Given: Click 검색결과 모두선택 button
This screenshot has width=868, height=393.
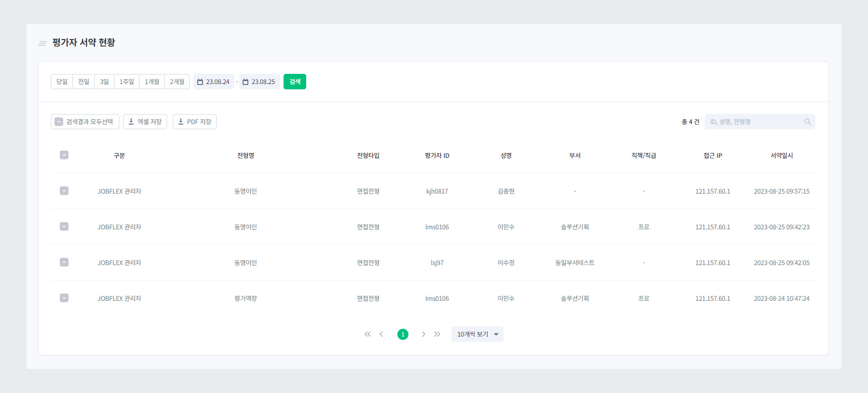Looking at the screenshot, I should coord(85,122).
